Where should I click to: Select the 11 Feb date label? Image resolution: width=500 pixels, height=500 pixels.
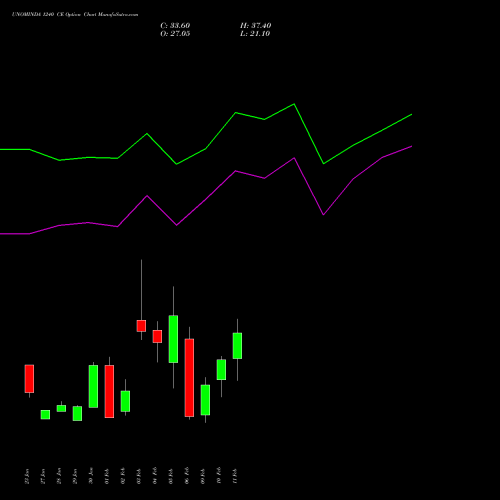click(235, 476)
